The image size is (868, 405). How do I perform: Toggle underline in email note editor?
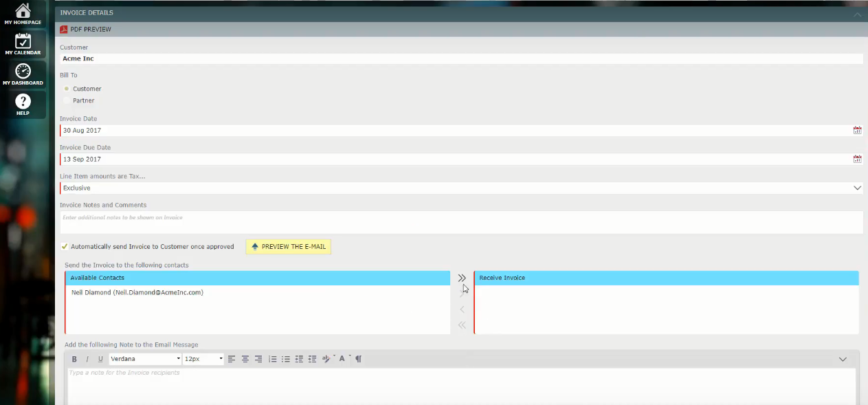[x=100, y=359]
